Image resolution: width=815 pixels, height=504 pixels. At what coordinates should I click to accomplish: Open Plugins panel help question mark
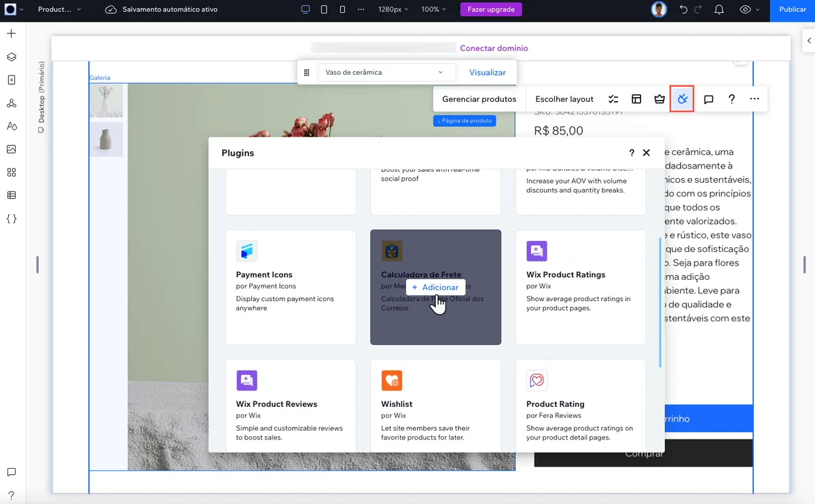pos(632,153)
